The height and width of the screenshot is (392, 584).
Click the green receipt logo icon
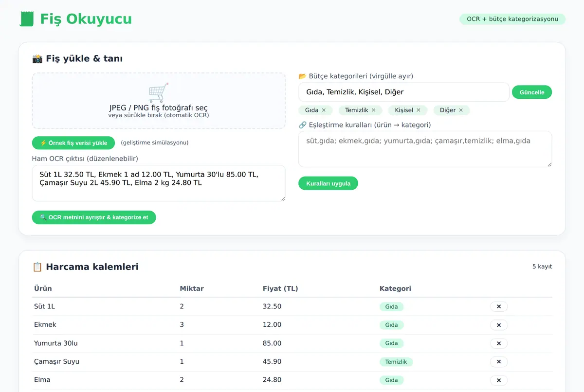27,19
